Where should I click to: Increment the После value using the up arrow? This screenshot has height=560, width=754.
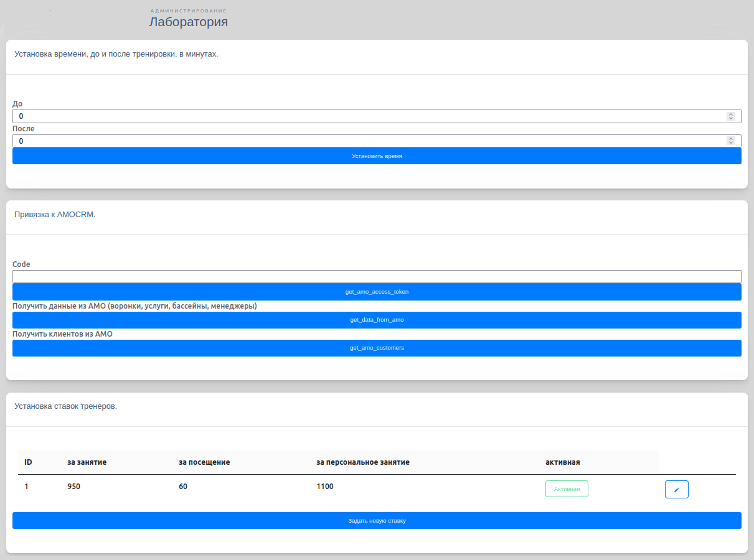click(731, 139)
